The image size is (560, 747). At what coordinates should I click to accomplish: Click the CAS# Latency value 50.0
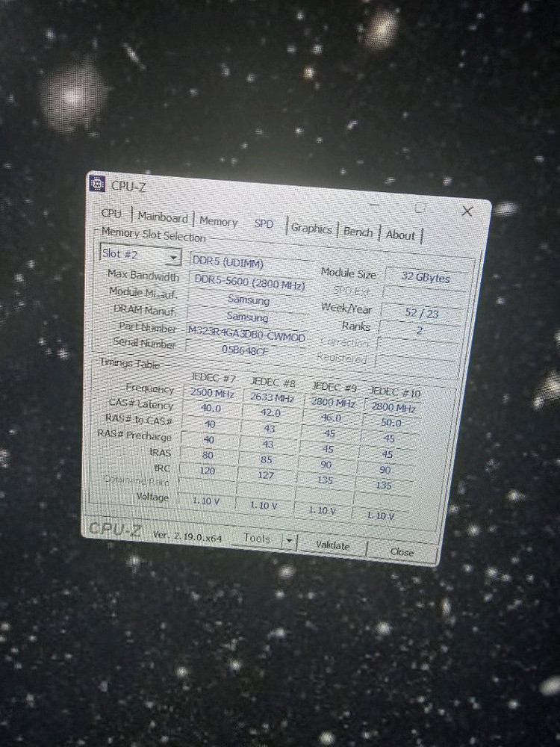click(391, 423)
